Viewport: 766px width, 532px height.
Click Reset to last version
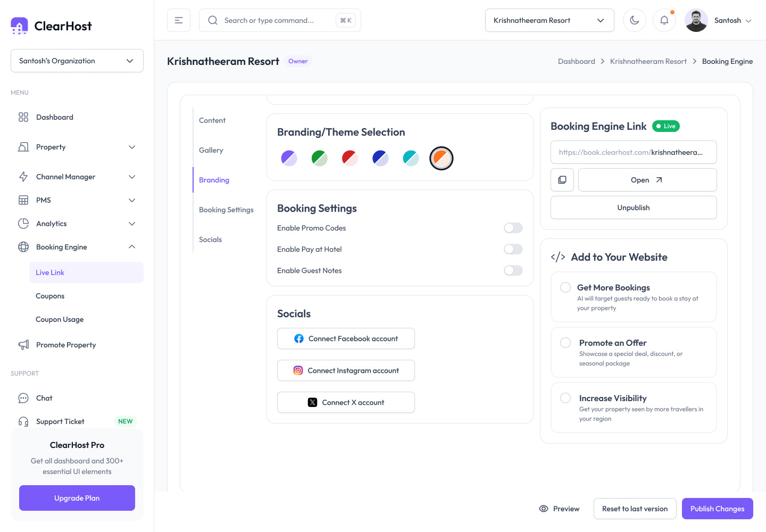click(635, 509)
